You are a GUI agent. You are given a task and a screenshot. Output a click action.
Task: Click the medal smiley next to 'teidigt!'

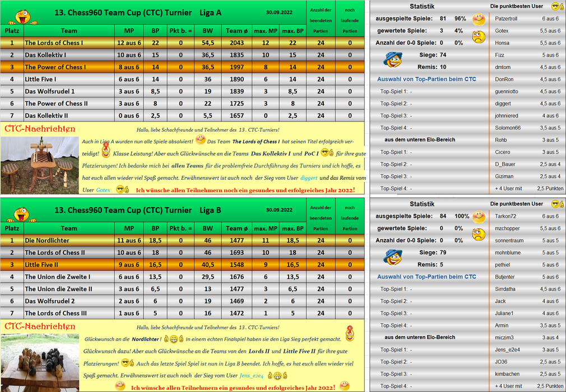(106, 150)
